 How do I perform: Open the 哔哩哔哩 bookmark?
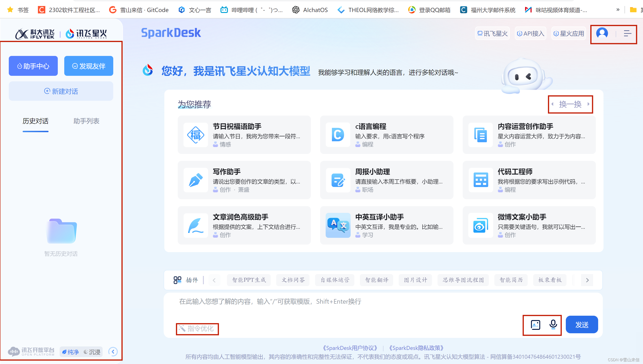(x=251, y=10)
